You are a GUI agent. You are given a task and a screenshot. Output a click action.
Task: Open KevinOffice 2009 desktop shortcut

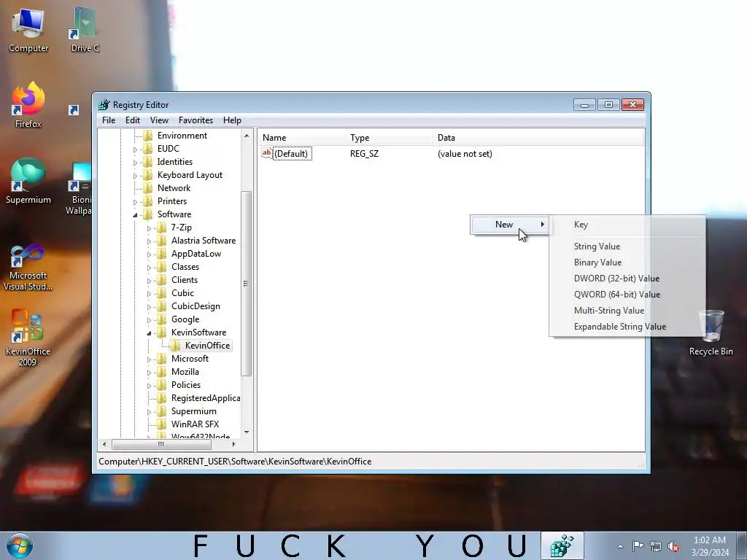28,338
